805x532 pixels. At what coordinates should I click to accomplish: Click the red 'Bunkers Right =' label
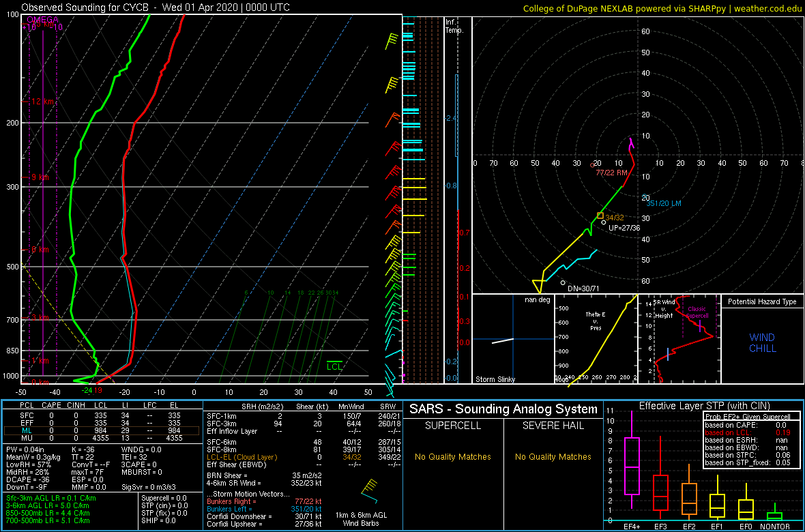(232, 502)
